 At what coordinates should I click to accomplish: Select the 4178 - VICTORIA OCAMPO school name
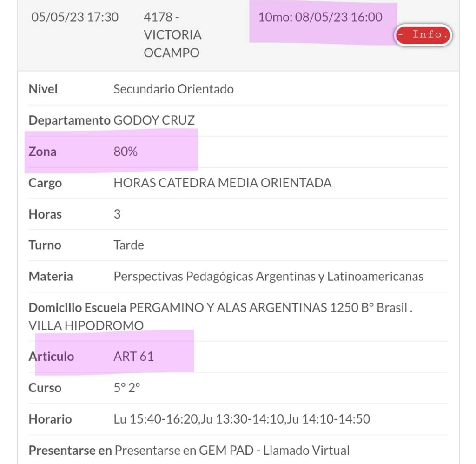coord(172,35)
